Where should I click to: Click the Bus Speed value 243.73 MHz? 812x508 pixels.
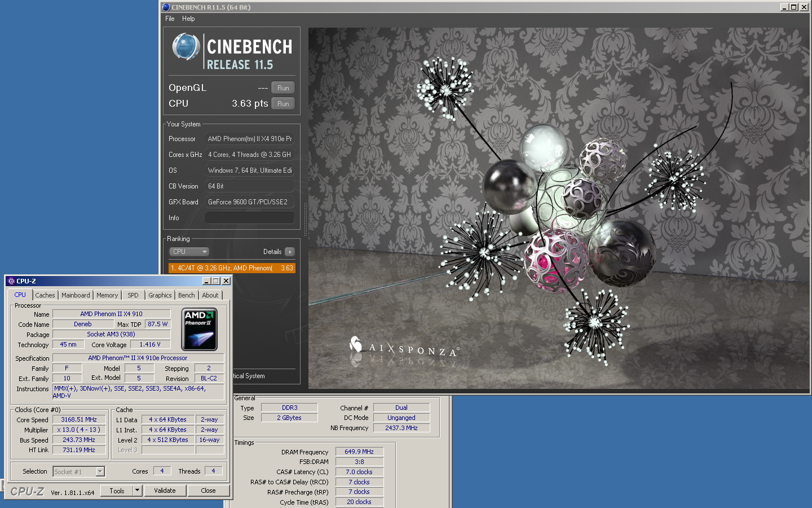tap(79, 440)
